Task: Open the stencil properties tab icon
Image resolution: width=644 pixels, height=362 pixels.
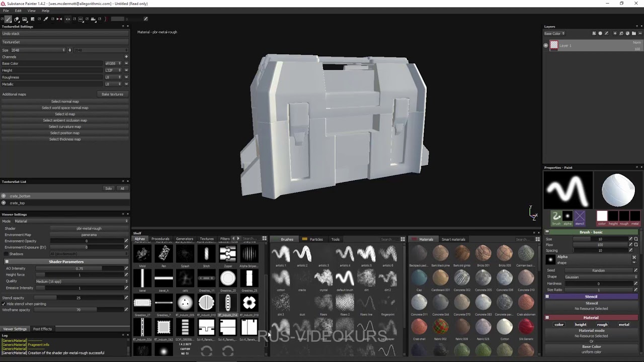Action: (x=580, y=218)
